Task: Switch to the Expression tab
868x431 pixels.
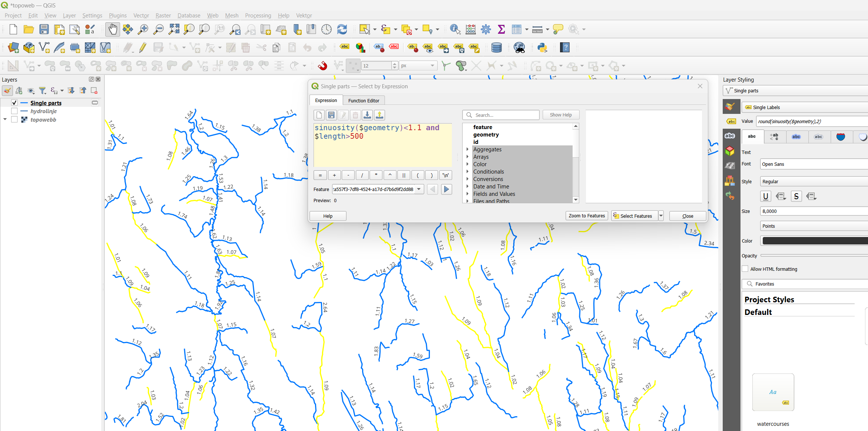Action: 326,101
